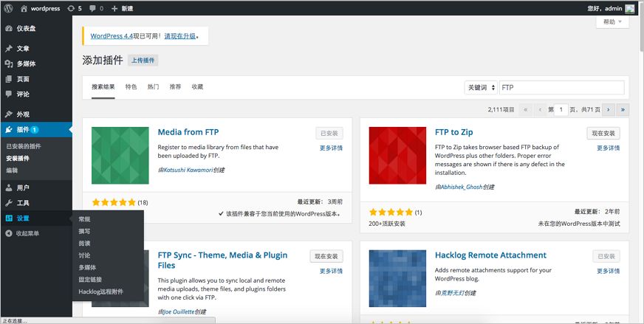Image resolution: width=644 pixels, height=324 pixels.
Task: Switch to the 搜索结果 tab
Action: (103, 87)
